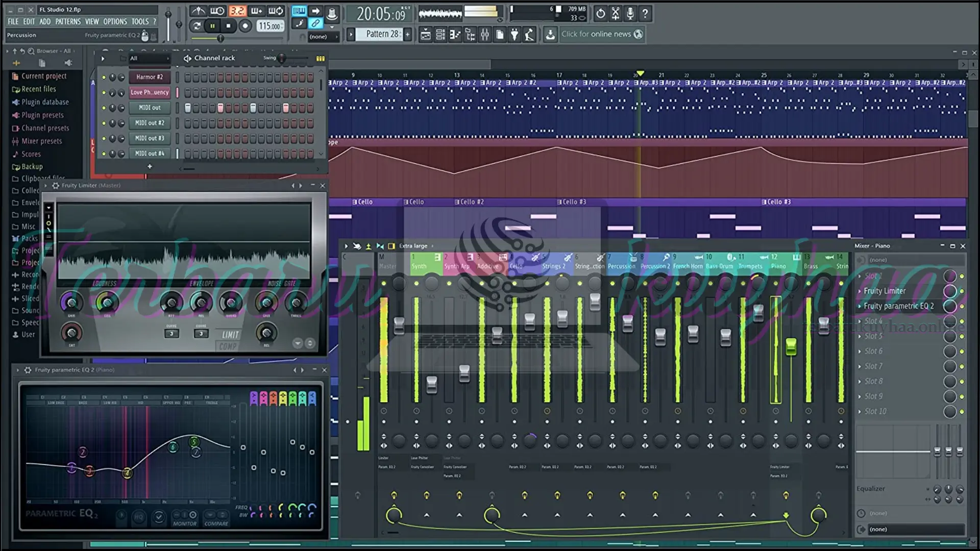Click the scissors cut icon in toolbar

tap(616, 14)
